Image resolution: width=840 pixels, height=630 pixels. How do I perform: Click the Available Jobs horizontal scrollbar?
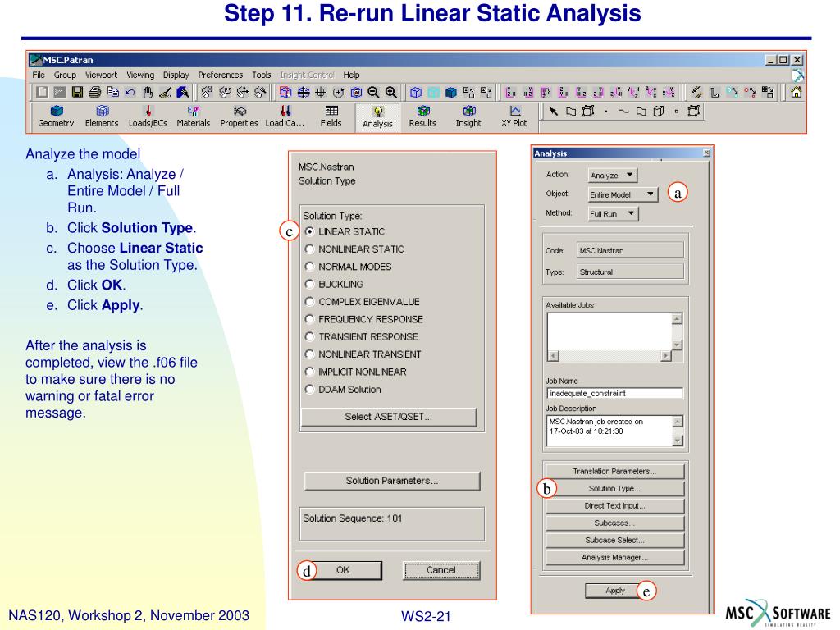pyautogui.click(x=609, y=356)
